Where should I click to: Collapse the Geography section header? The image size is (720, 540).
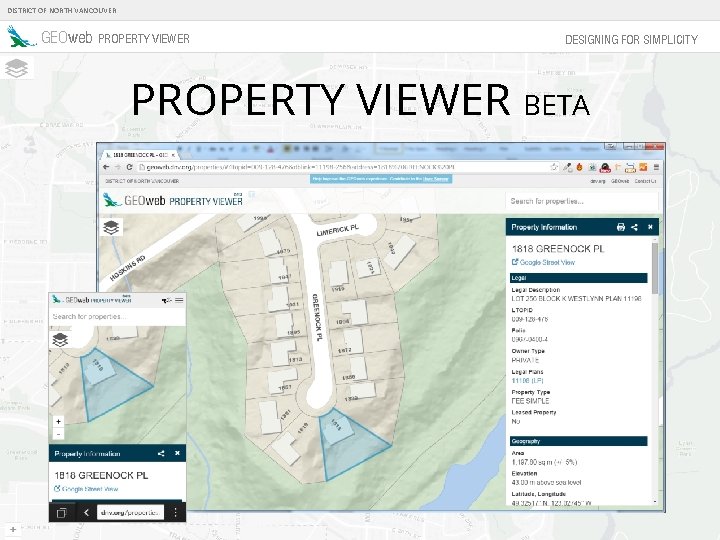[x=579, y=441]
